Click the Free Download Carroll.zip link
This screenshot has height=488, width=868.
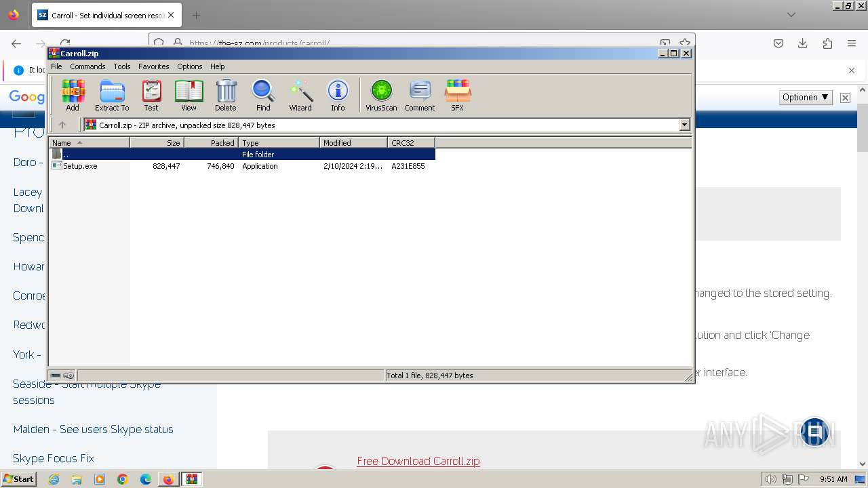[418, 461]
